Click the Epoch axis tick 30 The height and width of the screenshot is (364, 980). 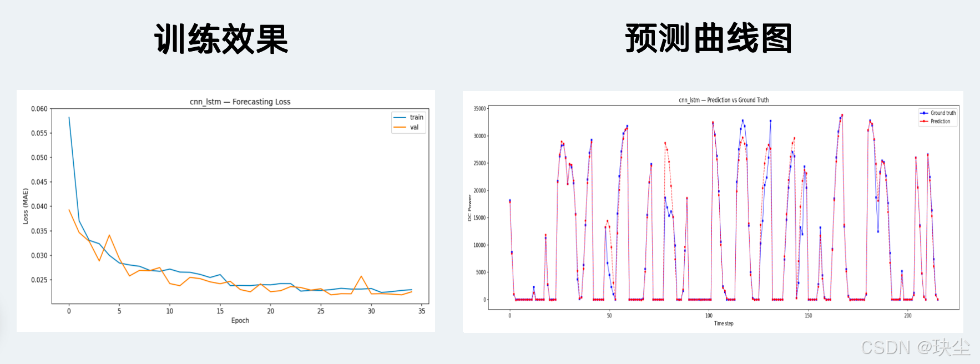tap(371, 311)
